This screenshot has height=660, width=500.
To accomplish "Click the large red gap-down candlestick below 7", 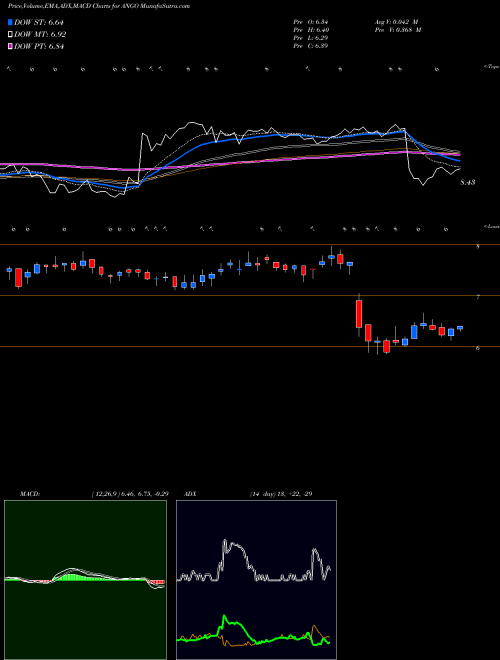I will (359, 314).
